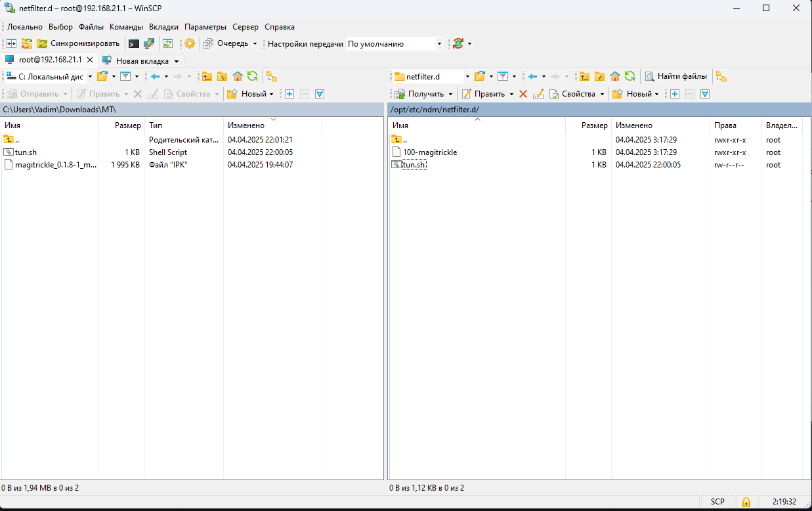Screen dimensions: 812x511
Task: Click Keep remote directory up to date icon
Action: [168, 43]
